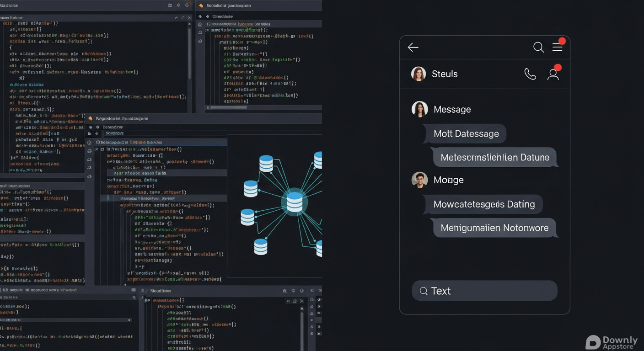Viewport: 644px width, 351px height.
Task: Click the 'Menigumalien Notonwore' message bubble
Action: [494, 228]
